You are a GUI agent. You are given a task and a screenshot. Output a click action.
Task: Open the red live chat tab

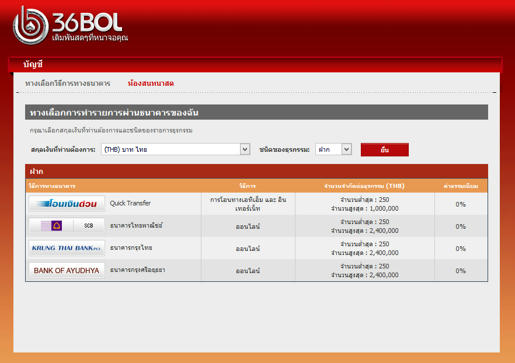click(151, 83)
